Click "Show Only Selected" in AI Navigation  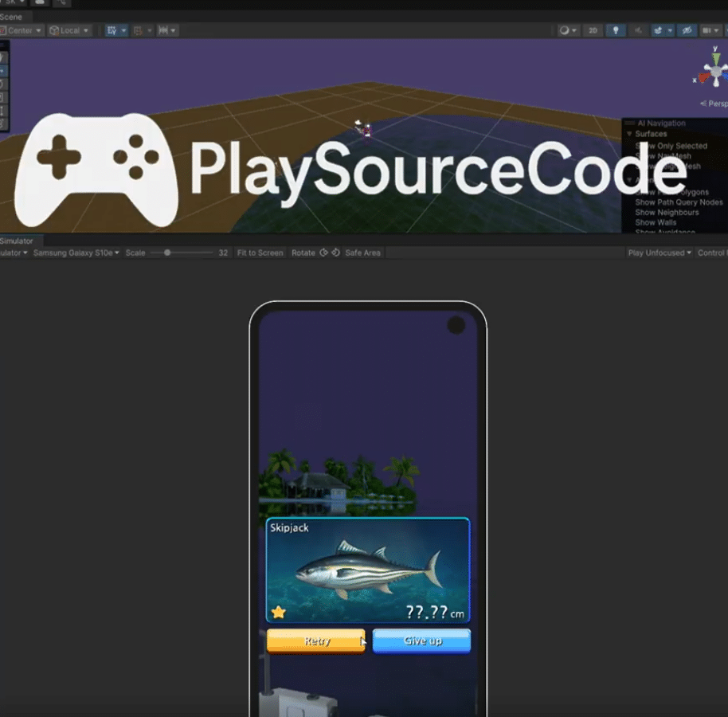(x=671, y=146)
